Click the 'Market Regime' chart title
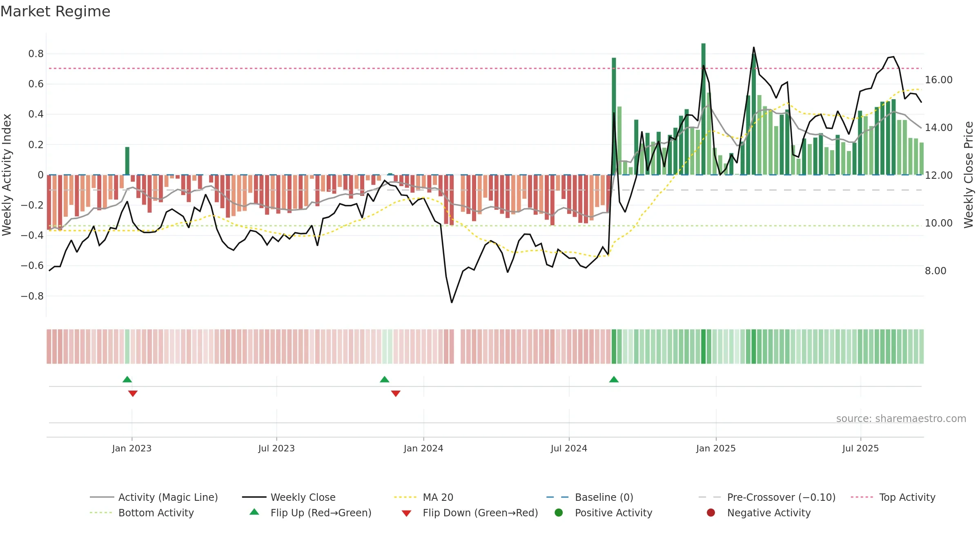Viewport: 980px width, 551px height. coord(55,11)
